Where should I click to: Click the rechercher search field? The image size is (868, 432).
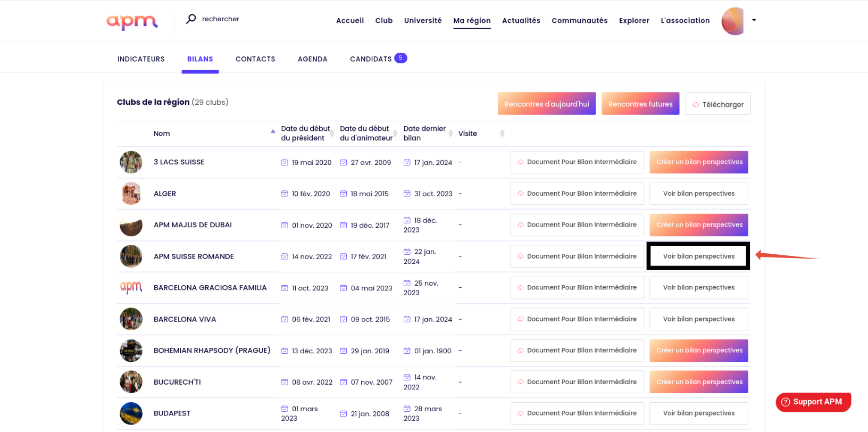coord(221,19)
